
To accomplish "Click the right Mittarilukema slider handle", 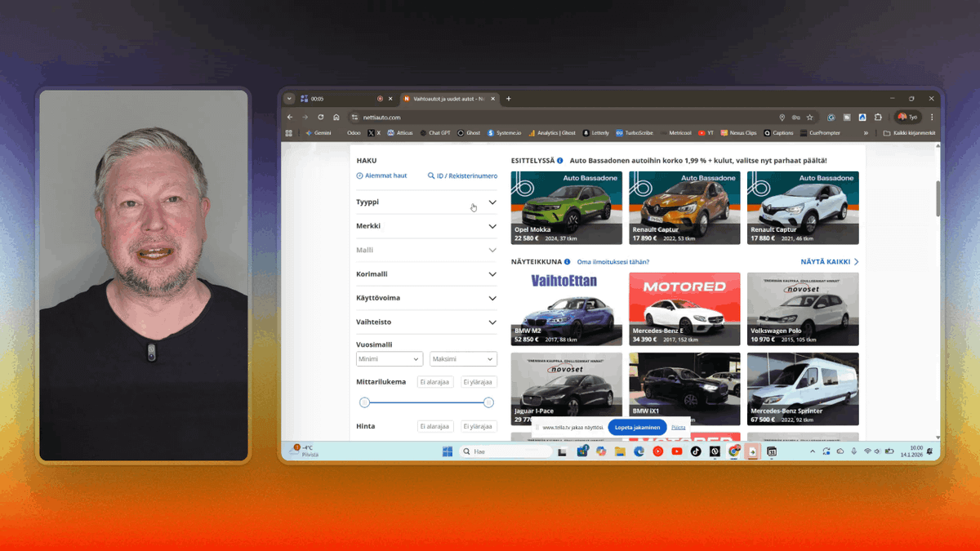I will [488, 402].
